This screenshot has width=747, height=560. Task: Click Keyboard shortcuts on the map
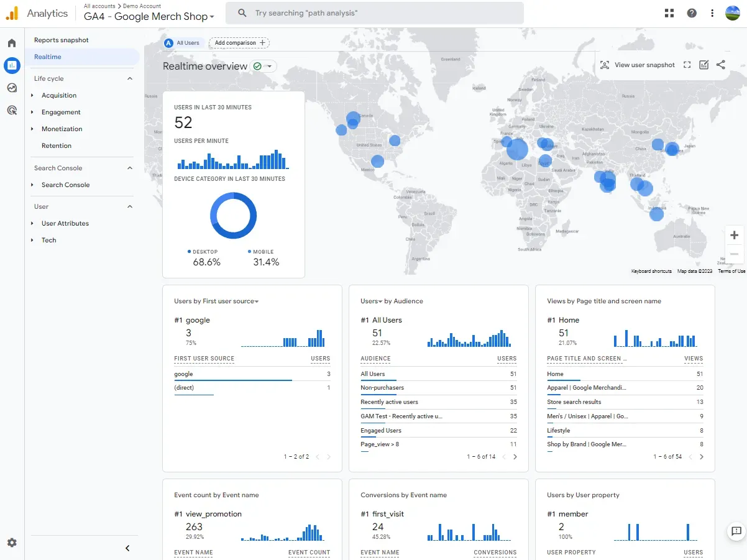tap(651, 271)
